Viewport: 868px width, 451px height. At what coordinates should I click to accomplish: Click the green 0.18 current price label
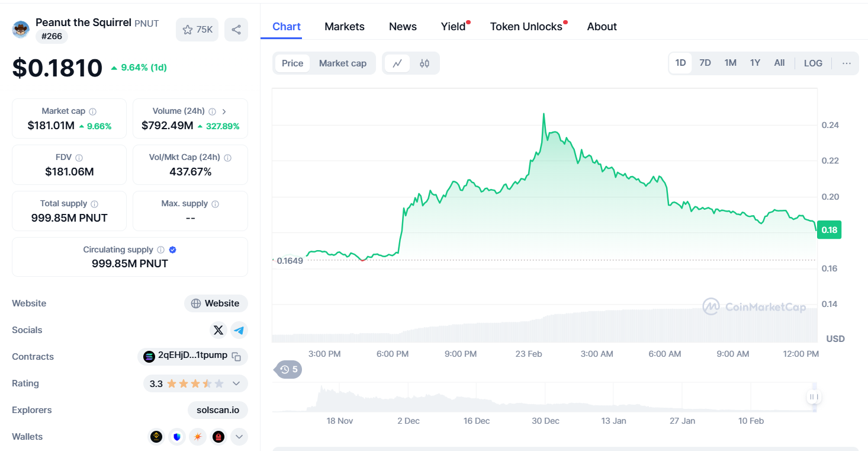click(829, 230)
